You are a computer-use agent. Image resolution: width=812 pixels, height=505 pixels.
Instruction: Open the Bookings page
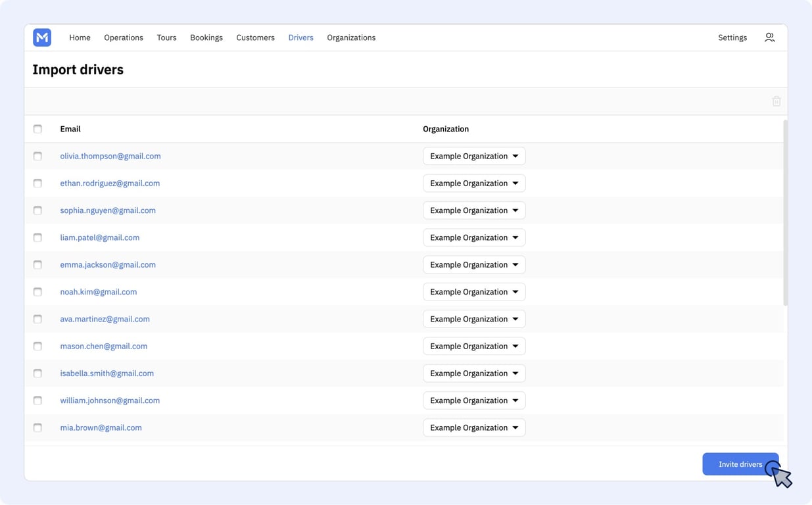tap(206, 37)
